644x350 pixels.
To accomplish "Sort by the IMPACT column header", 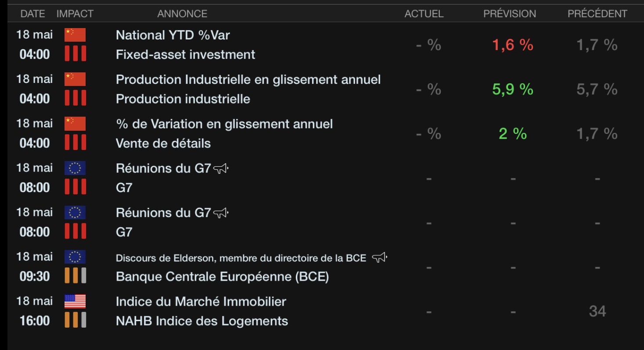I will pos(75,14).
